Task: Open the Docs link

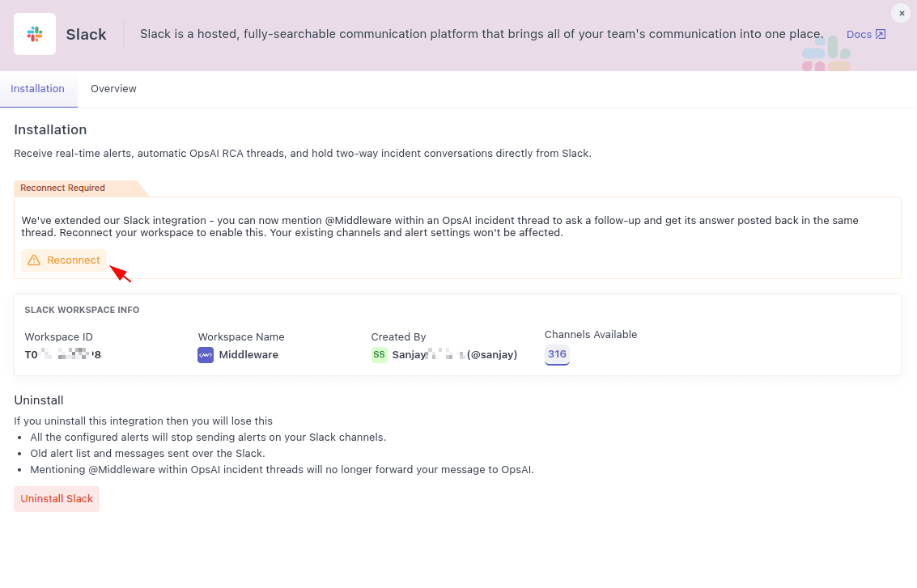Action: [x=865, y=35]
